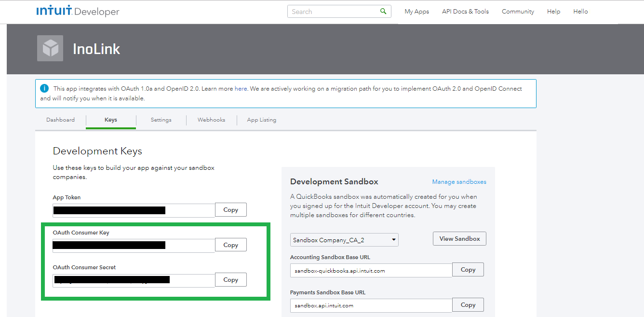Screen dimensions: 644x317
Task: Copy the Accounting Sandbox Base URL
Action: coord(468,270)
